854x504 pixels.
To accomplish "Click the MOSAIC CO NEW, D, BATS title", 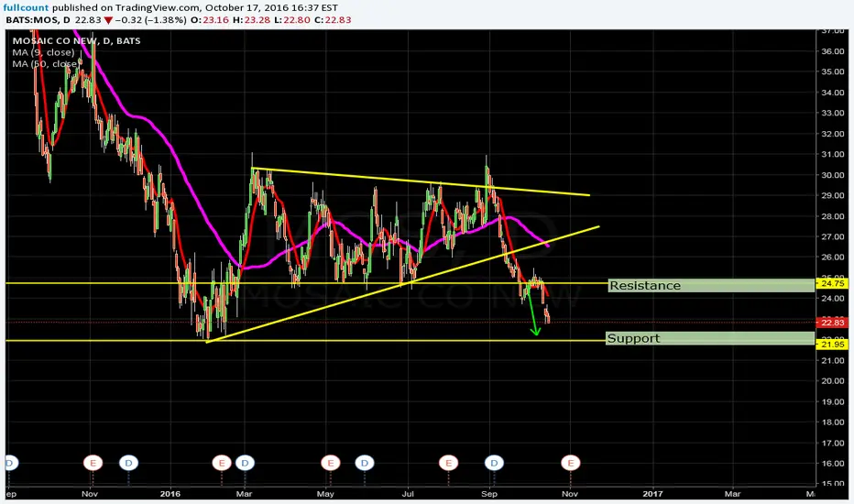I will 76,41.
